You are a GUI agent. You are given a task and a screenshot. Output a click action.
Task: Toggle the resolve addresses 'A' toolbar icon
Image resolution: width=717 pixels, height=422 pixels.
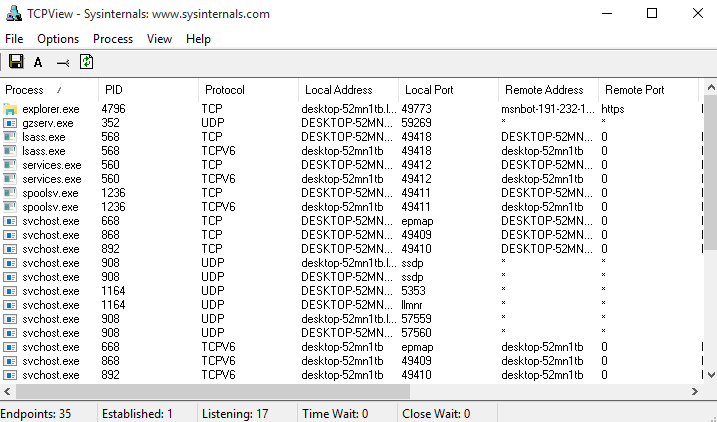pos(38,63)
